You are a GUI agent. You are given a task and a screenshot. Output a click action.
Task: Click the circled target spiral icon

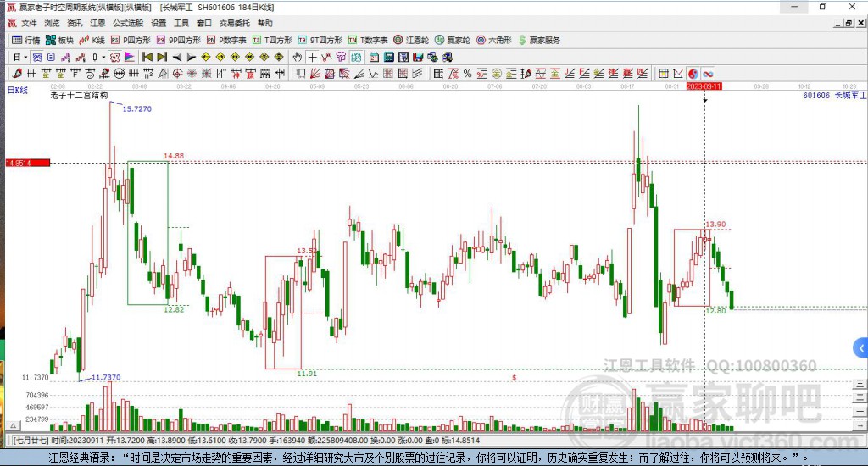[178, 74]
